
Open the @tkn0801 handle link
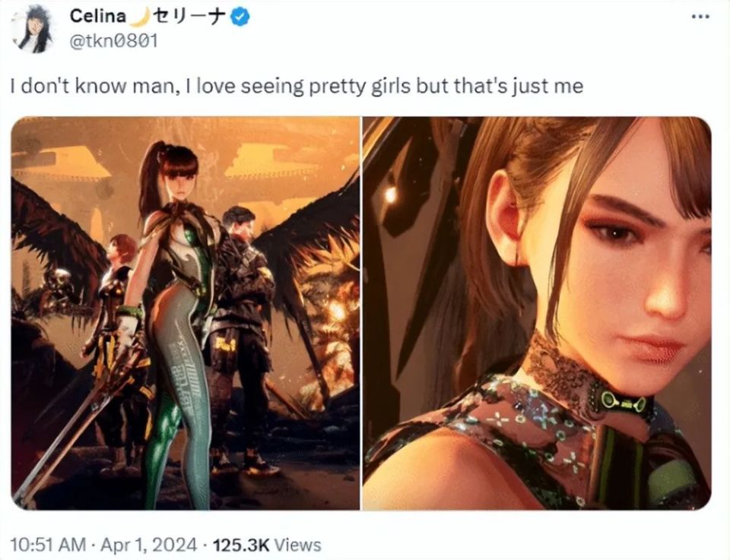[113, 40]
